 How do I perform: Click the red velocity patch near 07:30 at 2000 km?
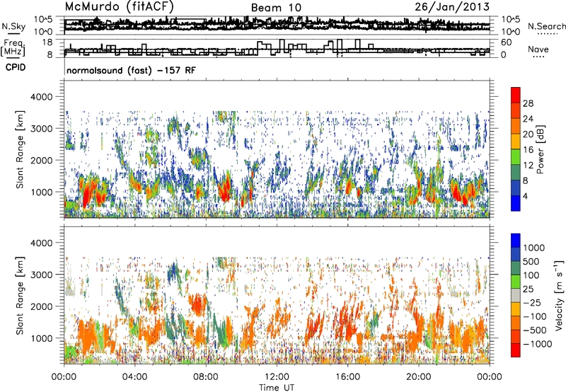pyautogui.click(x=197, y=305)
